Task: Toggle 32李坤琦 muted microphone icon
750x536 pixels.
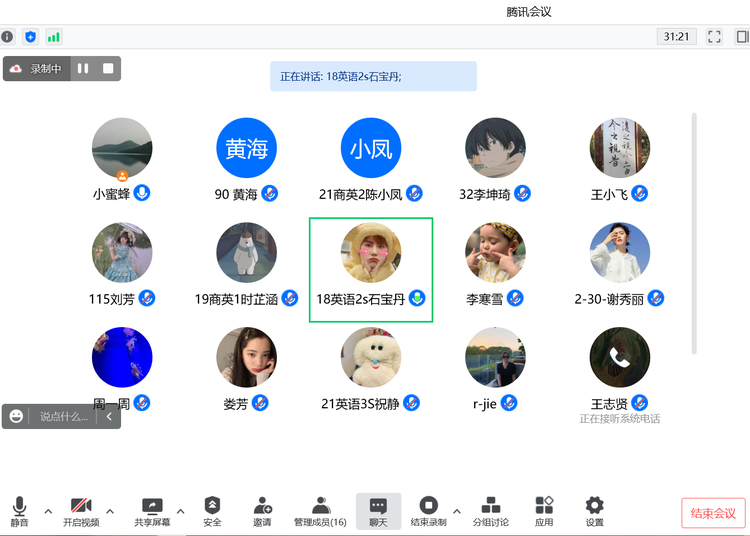Action: point(522,193)
